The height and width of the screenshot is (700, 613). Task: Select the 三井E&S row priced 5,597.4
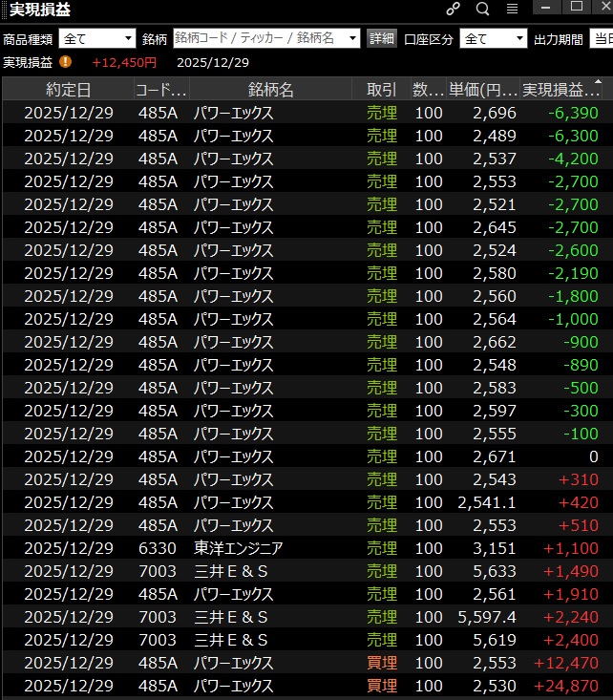point(306,617)
